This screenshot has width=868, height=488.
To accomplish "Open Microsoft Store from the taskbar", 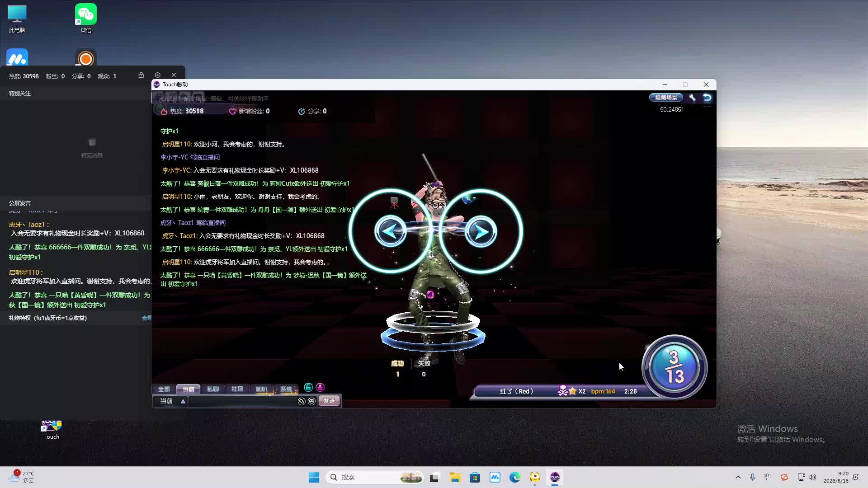I will pyautogui.click(x=475, y=477).
